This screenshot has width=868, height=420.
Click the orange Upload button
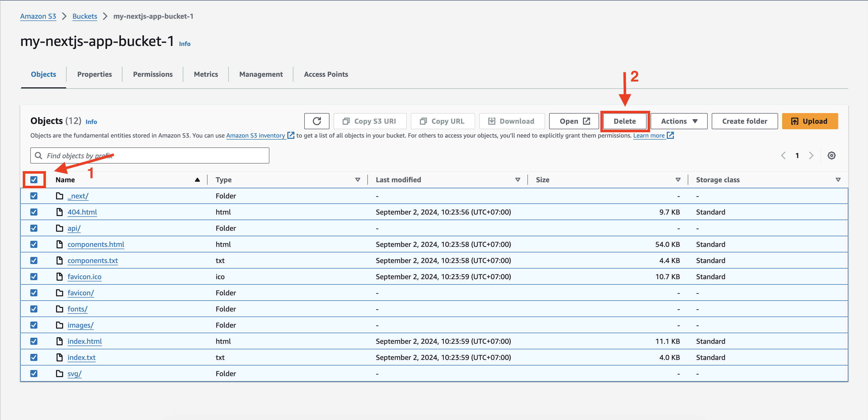coord(810,121)
